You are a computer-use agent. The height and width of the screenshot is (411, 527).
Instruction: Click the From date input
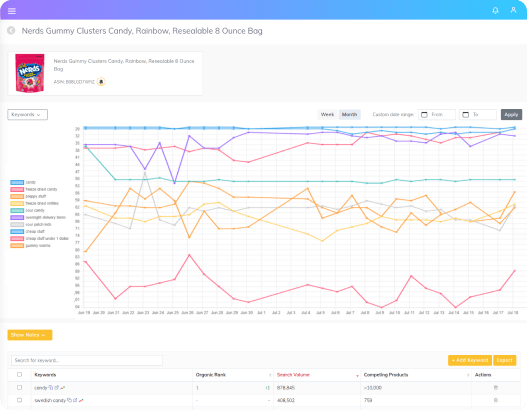(x=437, y=115)
